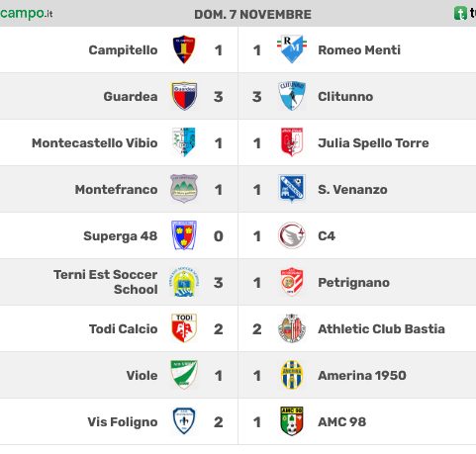
Task: Click the Montefranco mountain crest
Action: pyautogui.click(x=184, y=189)
